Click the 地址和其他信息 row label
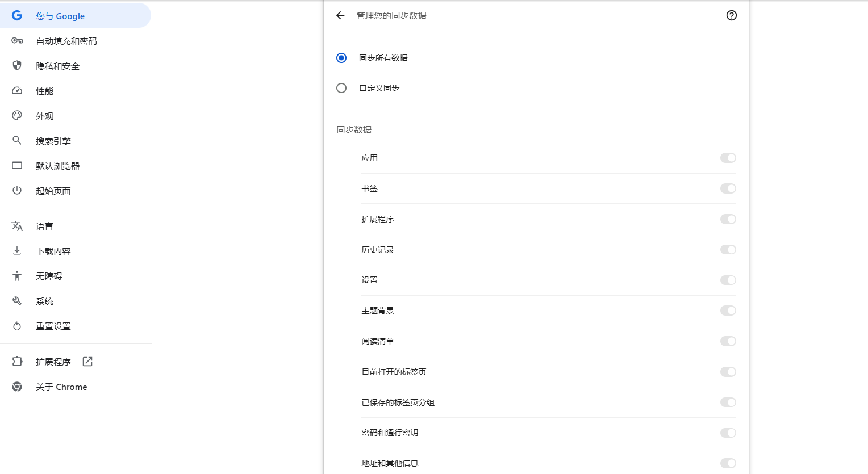 [390, 463]
